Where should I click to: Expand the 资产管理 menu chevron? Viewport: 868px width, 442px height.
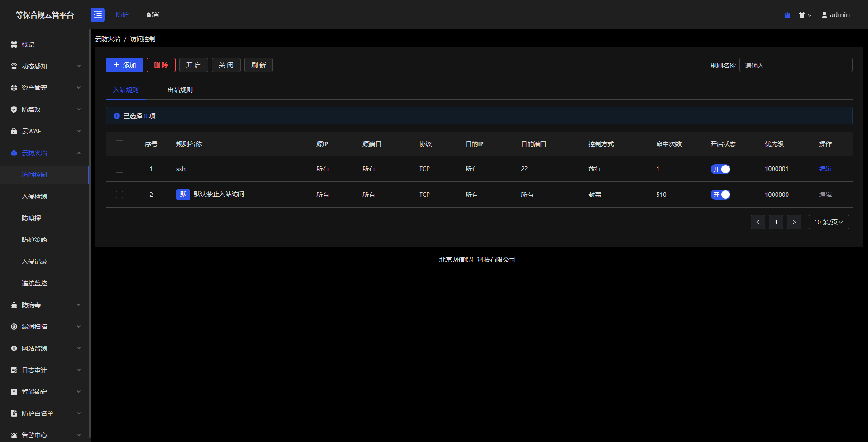(79, 88)
